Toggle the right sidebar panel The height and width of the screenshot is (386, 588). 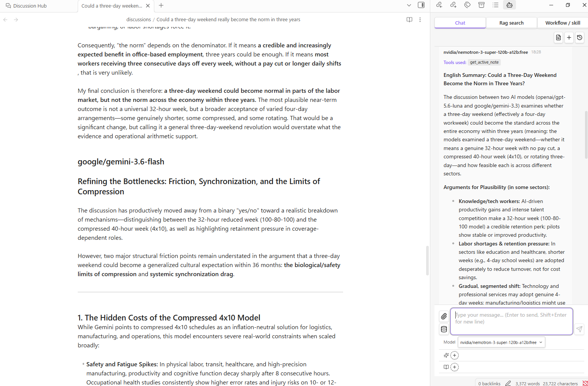coord(421,5)
